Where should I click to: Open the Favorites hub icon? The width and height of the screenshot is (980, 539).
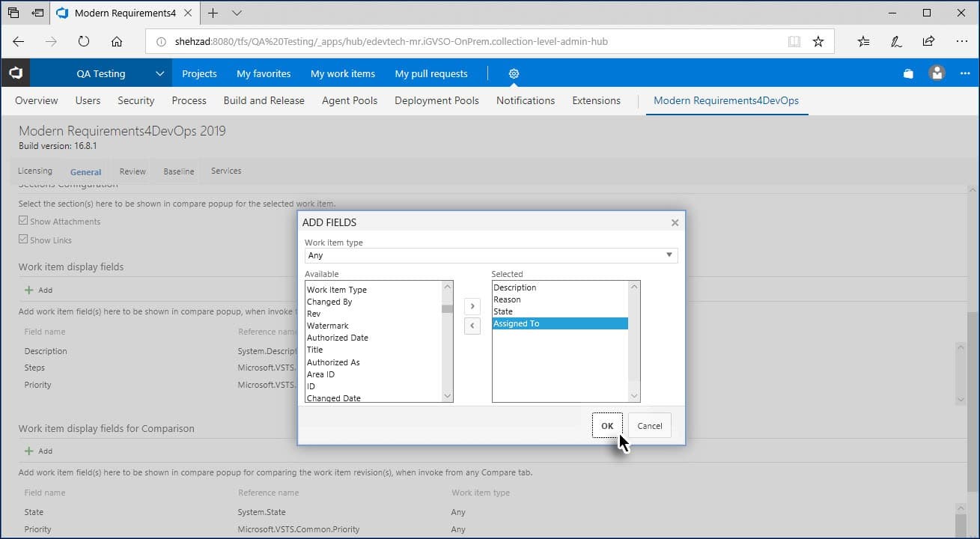tap(863, 42)
